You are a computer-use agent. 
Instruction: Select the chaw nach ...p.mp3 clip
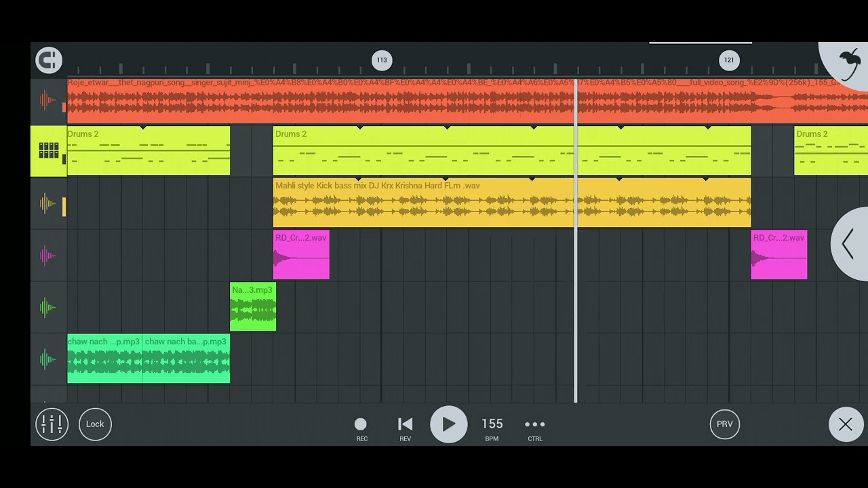point(105,359)
